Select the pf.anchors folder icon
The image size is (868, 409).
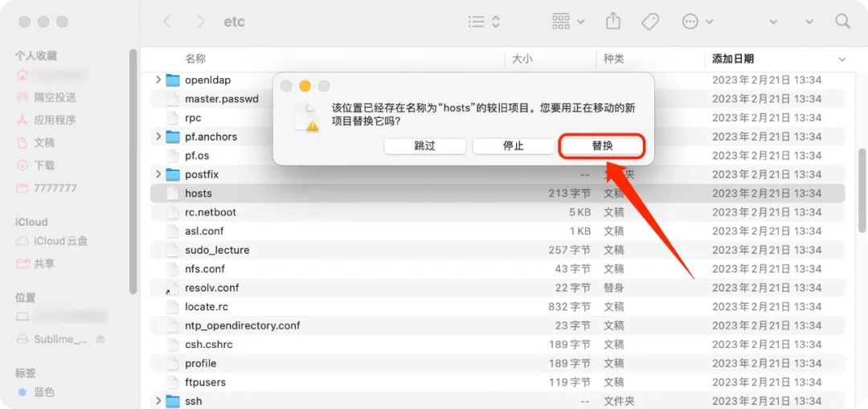click(x=174, y=137)
